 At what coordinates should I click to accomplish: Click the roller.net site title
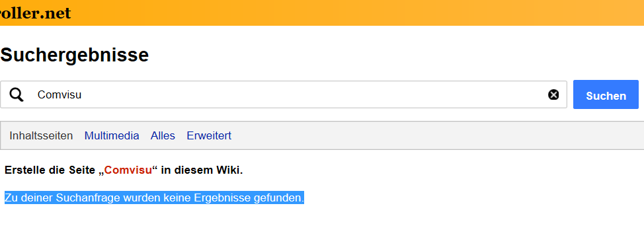[x=35, y=13]
